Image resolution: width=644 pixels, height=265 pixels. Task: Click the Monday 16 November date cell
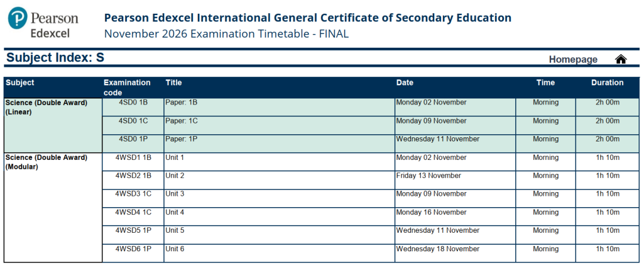click(455, 217)
